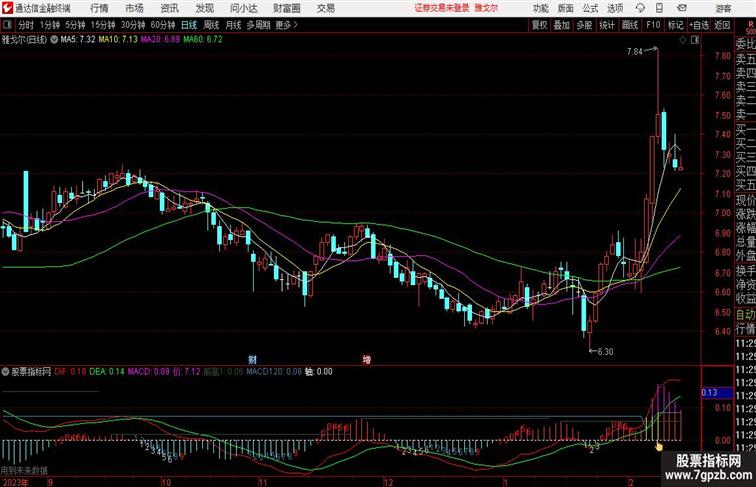This screenshot has width=756, height=487.
Task: Click the red 雅戈尔 stock name in title bar
Action: coord(486,8)
